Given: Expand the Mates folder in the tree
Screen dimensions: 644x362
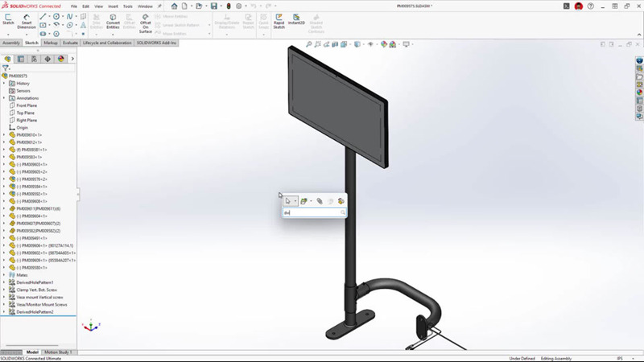Looking at the screenshot, I should click(4, 275).
